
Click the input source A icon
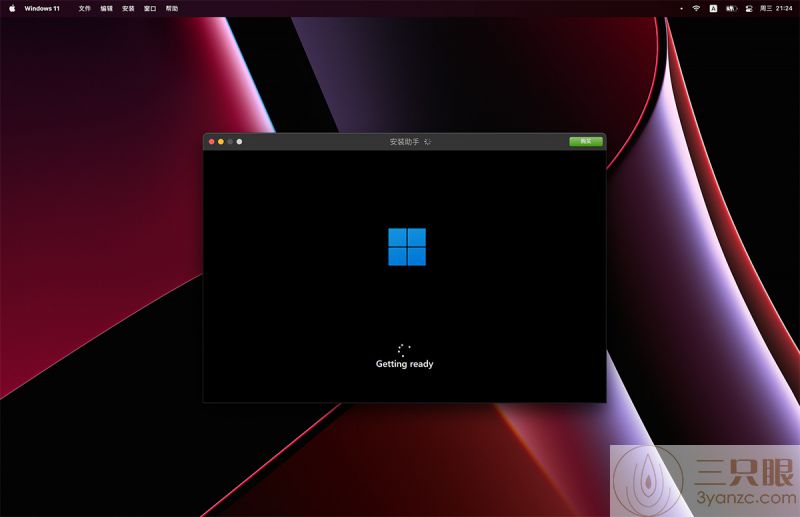pos(713,8)
